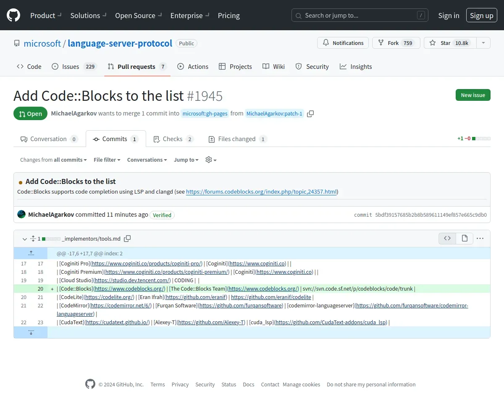
Task: Click the Pricing link
Action: tap(229, 16)
